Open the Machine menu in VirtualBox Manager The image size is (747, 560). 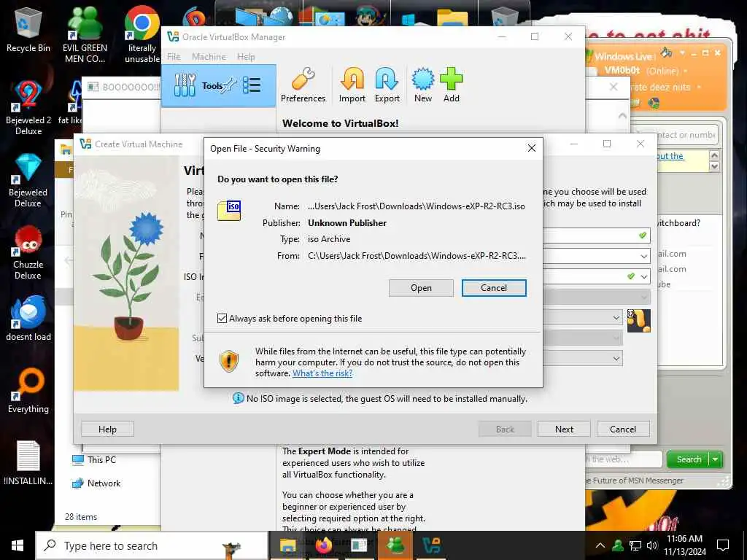point(209,57)
